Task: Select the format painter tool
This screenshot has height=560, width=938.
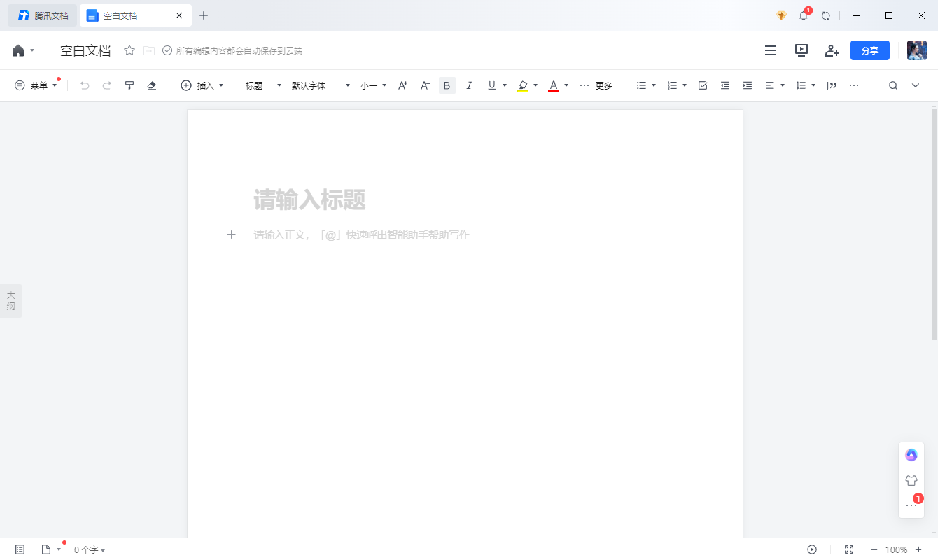Action: point(129,85)
